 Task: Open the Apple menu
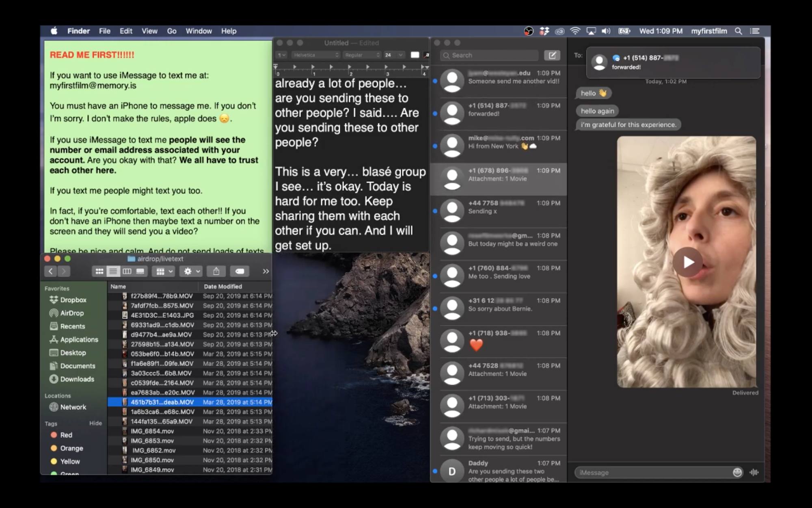coord(54,31)
